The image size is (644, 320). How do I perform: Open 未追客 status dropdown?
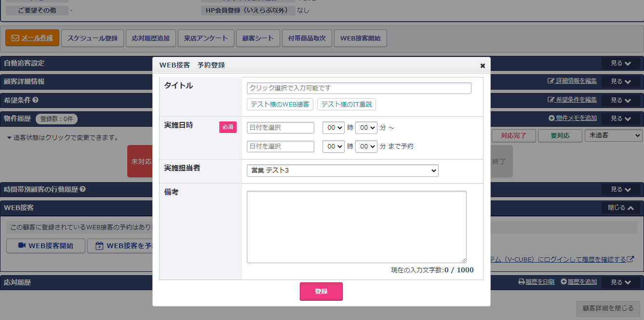click(x=613, y=136)
